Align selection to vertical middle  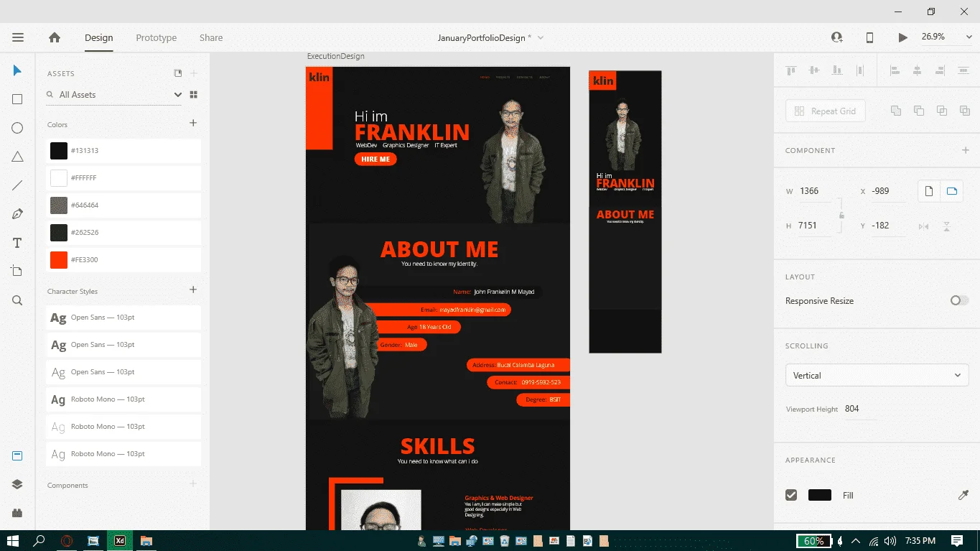pyautogui.click(x=813, y=70)
